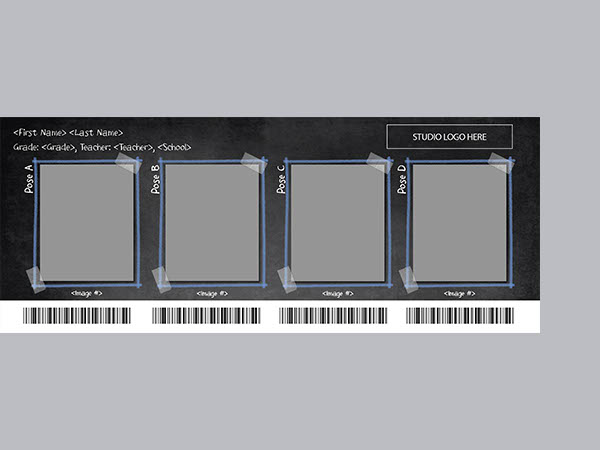600x450 pixels.
Task: Click the vertical Pose A label
Action: tap(28, 179)
